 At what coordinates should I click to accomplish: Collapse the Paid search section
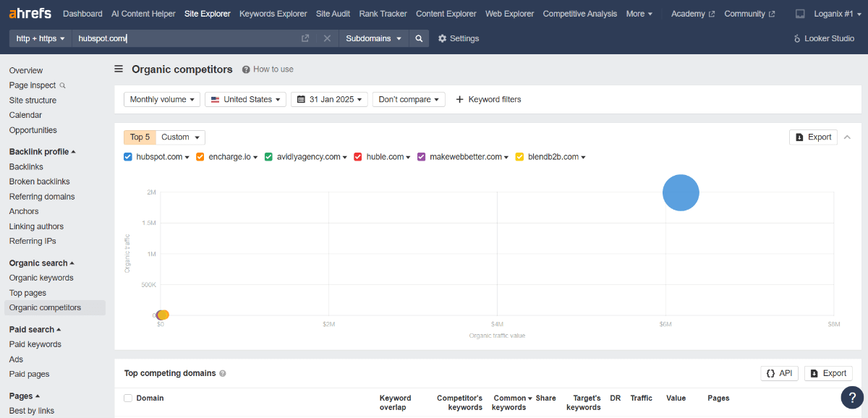[35, 330]
